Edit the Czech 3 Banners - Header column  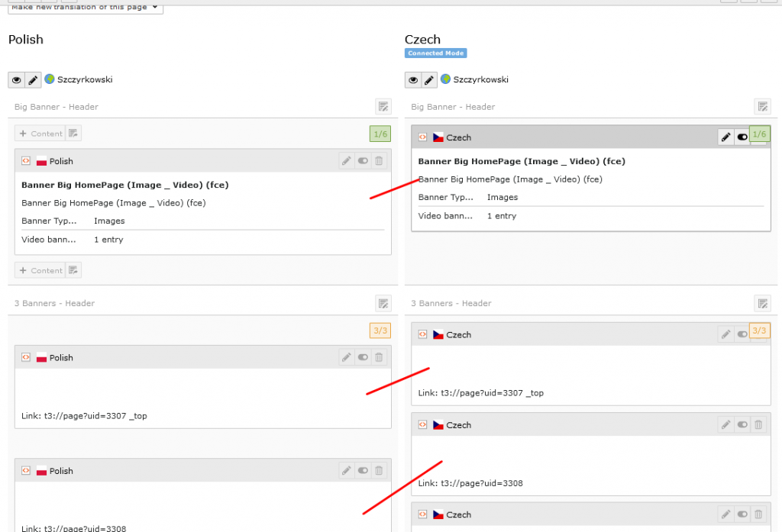click(762, 303)
